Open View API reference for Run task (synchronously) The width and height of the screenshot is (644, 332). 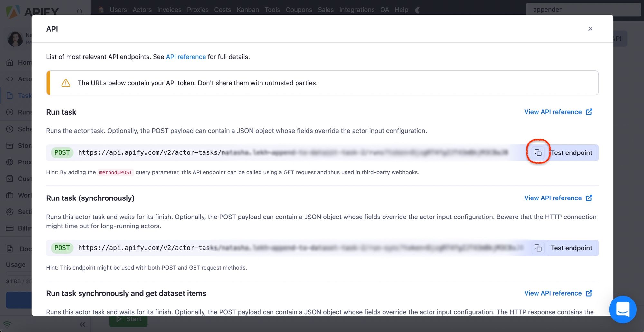[x=558, y=198]
